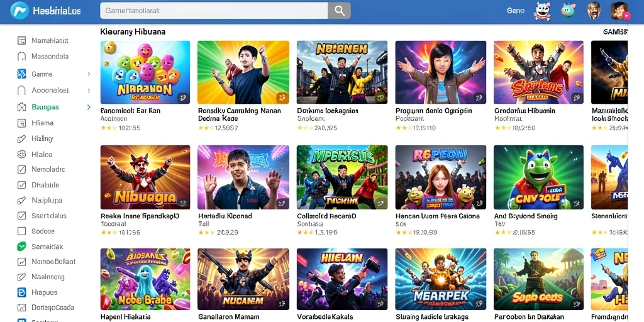Image resolution: width=644 pixels, height=322 pixels.
Task: Toggle the Dhalattle checkbox in sidebar
Action: click(x=22, y=185)
